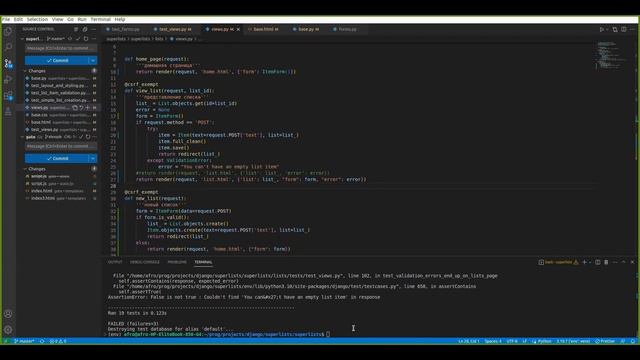Image resolution: width=640 pixels, height=360 pixels.
Task: Stage changes plus icon on the views.py row
Action: pyautogui.click(x=87, y=108)
